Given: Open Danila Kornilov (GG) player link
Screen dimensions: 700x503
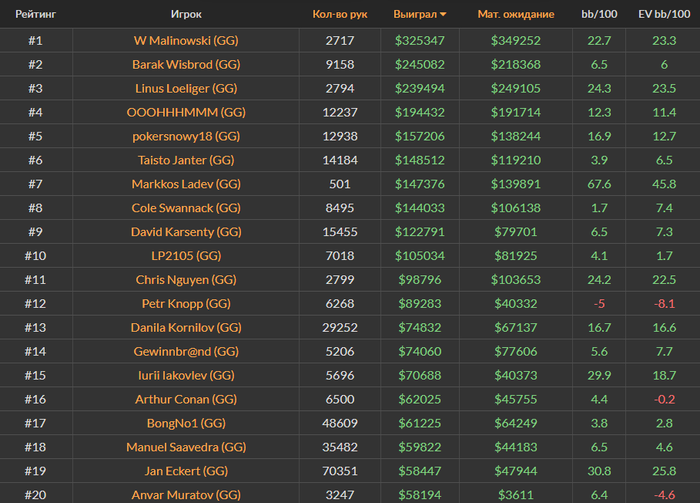Looking at the screenshot, I should (x=187, y=327).
